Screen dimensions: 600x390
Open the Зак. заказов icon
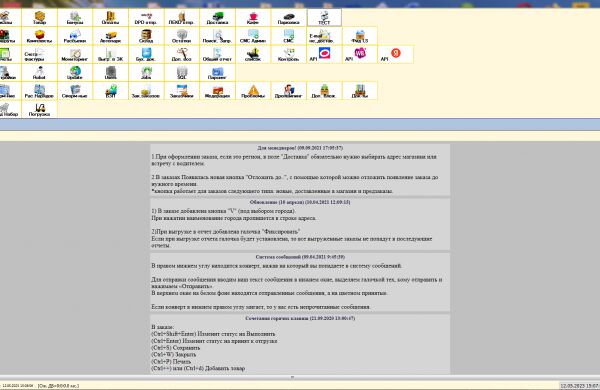(x=146, y=91)
